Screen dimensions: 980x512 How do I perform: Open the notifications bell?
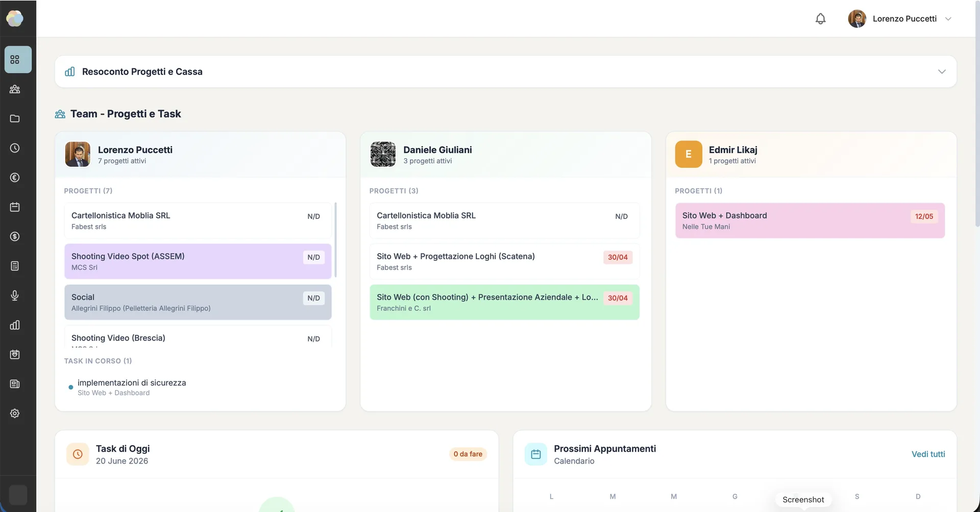(820, 19)
